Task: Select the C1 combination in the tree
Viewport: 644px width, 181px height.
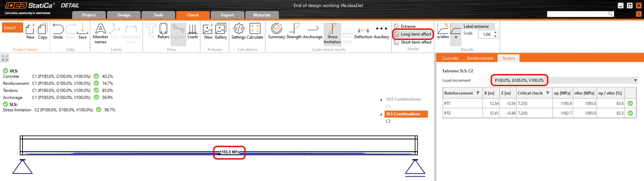Action: (x=388, y=107)
